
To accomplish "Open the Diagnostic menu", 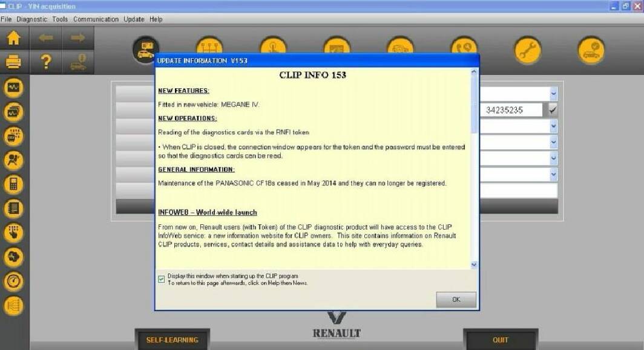I will (x=31, y=19).
